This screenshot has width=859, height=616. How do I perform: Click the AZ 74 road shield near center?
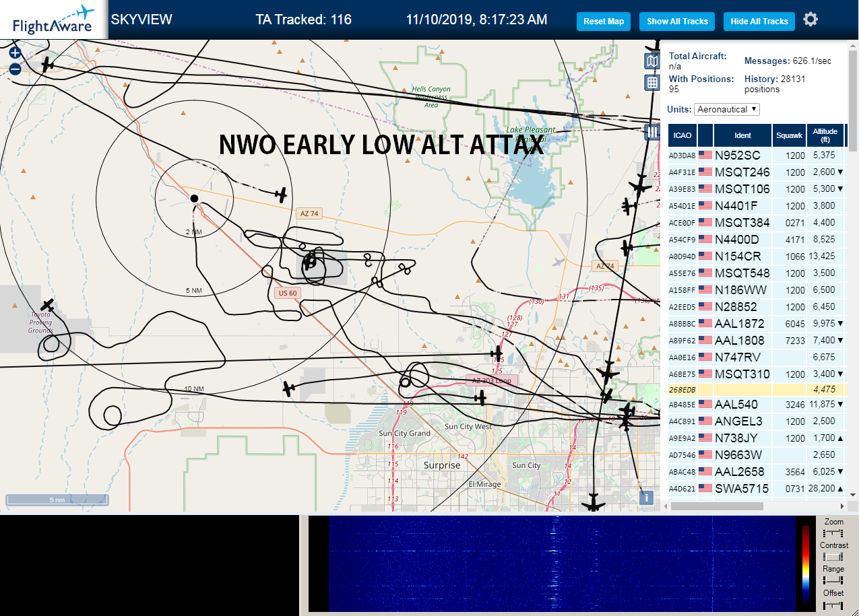coord(309,213)
